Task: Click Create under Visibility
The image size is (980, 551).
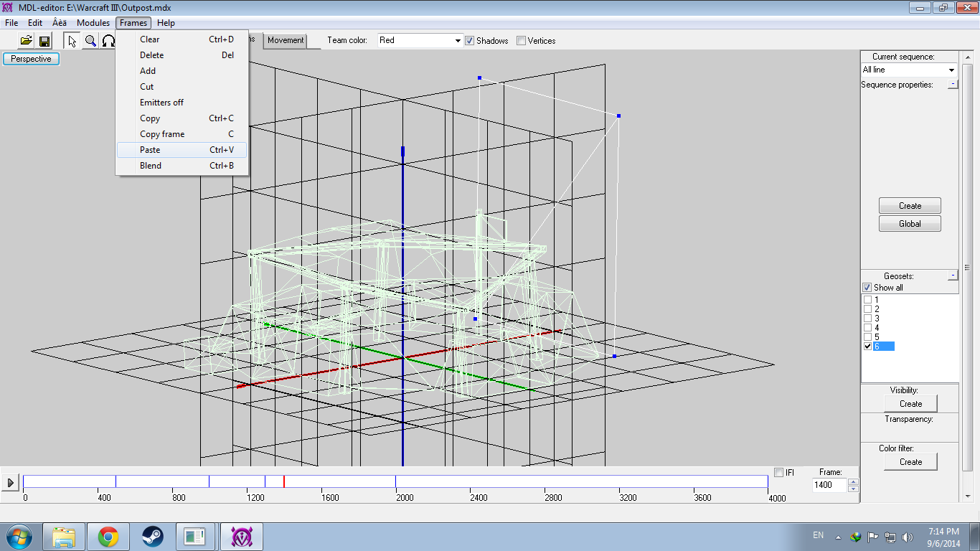Action: (x=910, y=404)
